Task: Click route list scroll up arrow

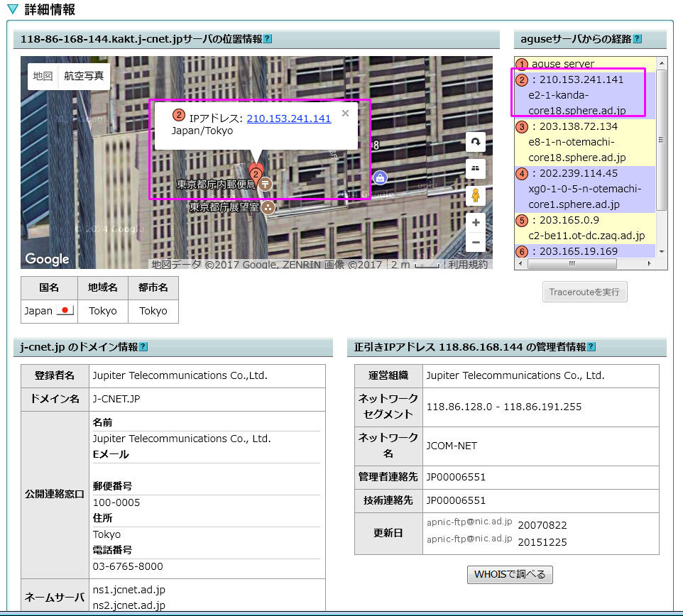Action: click(x=662, y=63)
